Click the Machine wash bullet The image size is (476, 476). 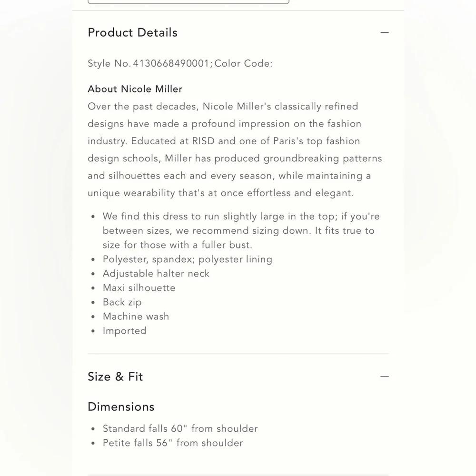pos(136,317)
